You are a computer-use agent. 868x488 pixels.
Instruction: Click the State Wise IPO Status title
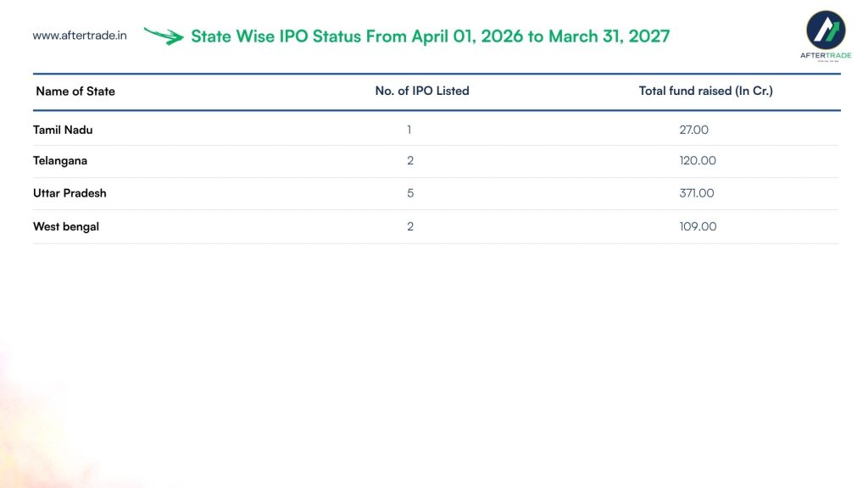coord(430,36)
